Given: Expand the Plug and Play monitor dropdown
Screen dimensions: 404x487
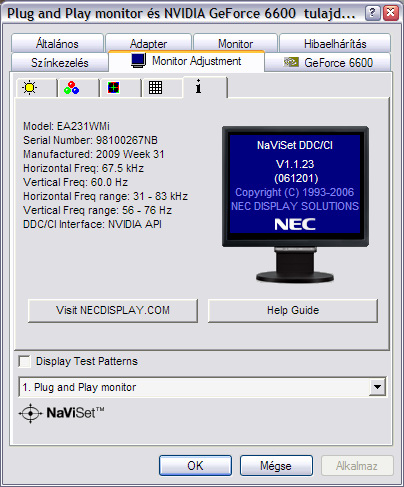Looking at the screenshot, I should click(x=377, y=387).
